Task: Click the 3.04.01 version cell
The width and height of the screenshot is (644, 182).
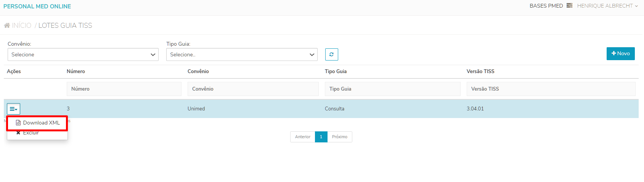Action: [x=475, y=109]
